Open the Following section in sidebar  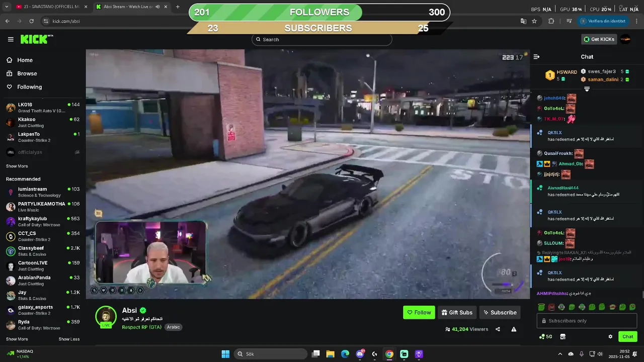30,87
